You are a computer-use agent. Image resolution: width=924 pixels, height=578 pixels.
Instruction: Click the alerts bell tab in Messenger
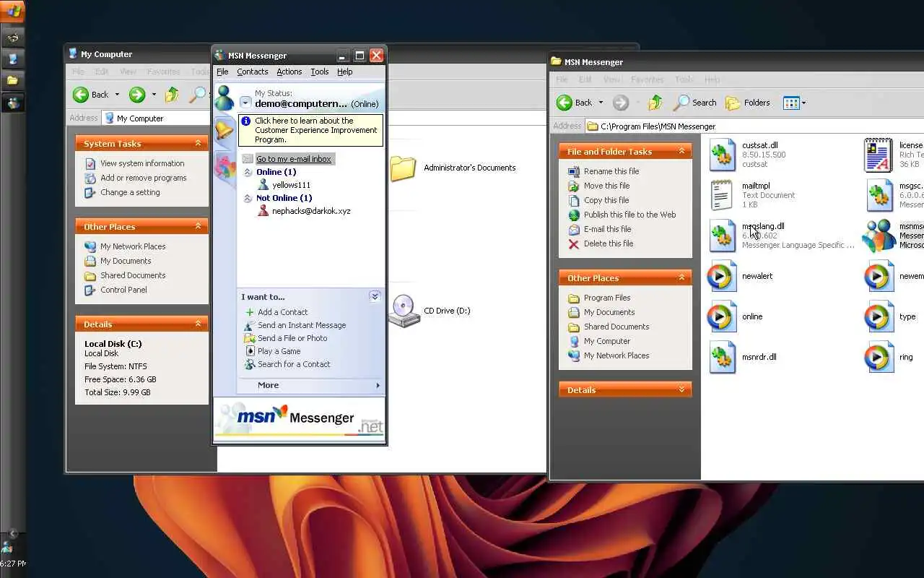225,130
